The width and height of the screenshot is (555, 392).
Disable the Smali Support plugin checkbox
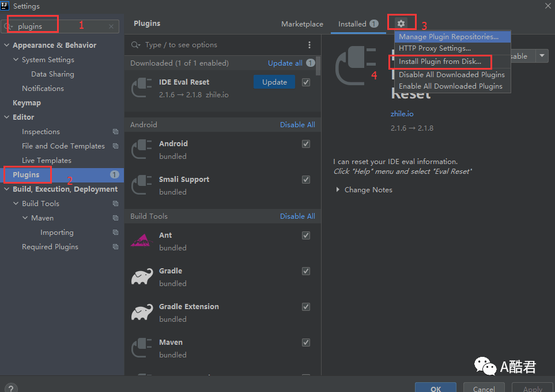[x=306, y=180]
